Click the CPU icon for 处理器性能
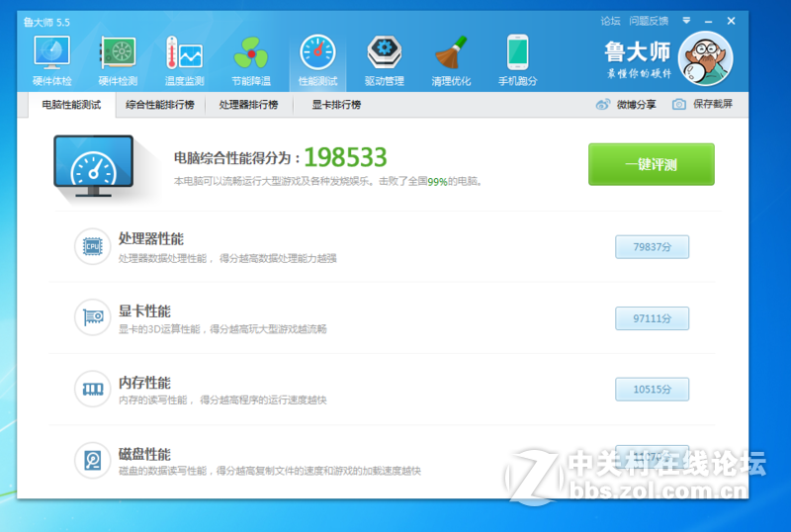 tap(92, 246)
